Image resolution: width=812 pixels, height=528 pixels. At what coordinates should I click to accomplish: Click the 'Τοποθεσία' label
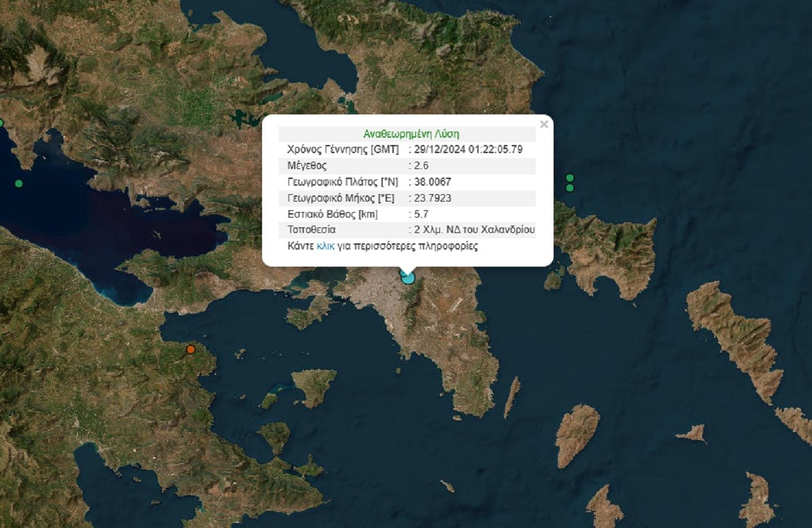point(311,231)
